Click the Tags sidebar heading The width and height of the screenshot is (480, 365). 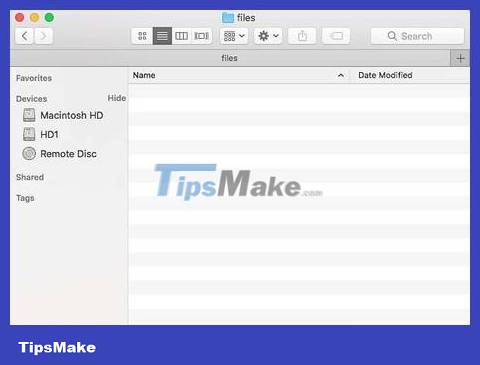25,198
